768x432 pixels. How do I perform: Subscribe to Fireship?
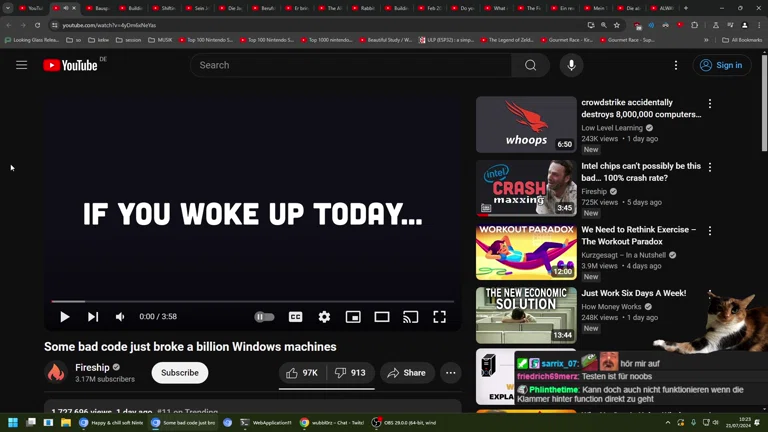tap(180, 373)
